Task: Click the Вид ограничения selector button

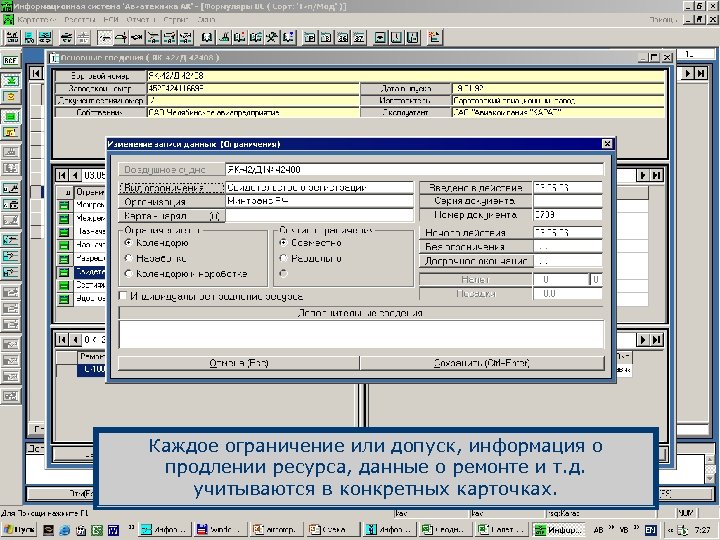Action: [172, 188]
